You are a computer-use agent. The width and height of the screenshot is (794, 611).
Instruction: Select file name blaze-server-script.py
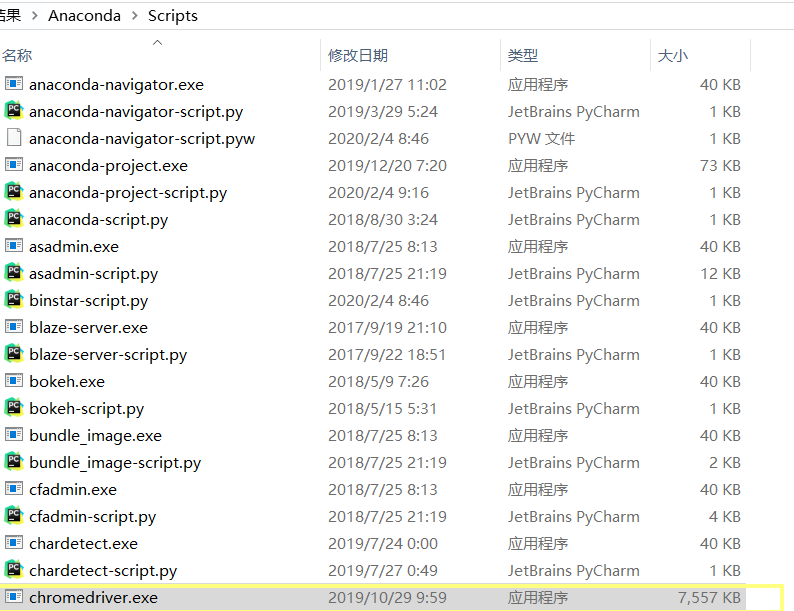(x=108, y=355)
